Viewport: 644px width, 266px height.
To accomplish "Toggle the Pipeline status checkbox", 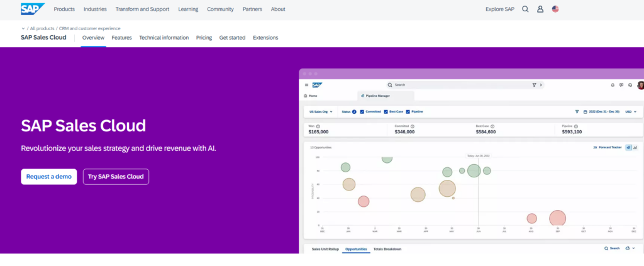I will (x=408, y=112).
